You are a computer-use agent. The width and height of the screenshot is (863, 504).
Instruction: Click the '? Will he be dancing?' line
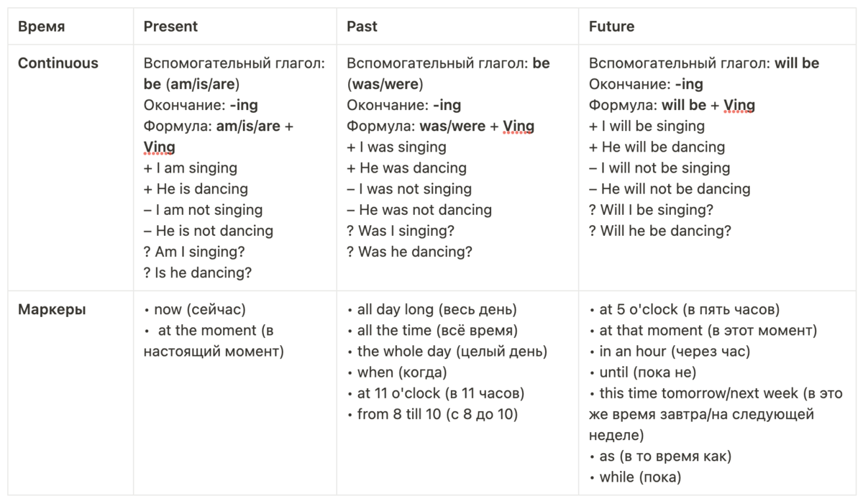pos(660,232)
